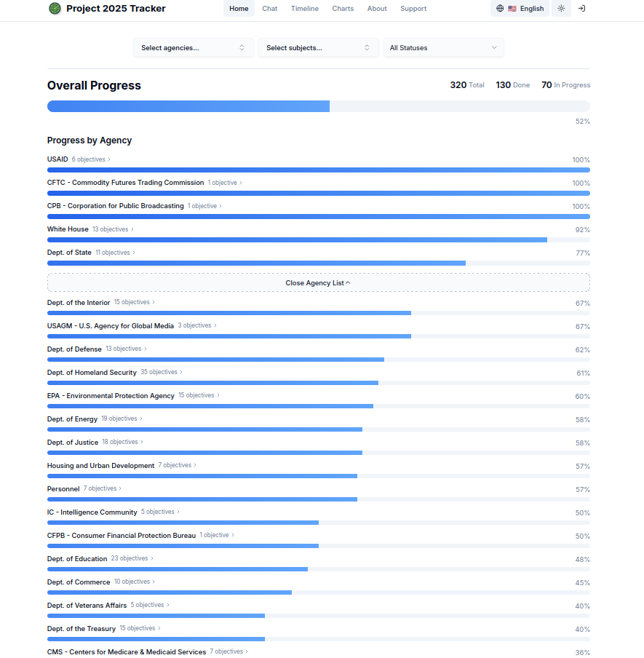Viewport: 644px width, 658px height.
Task: Expand the All Statuses filter
Action: coord(443,48)
